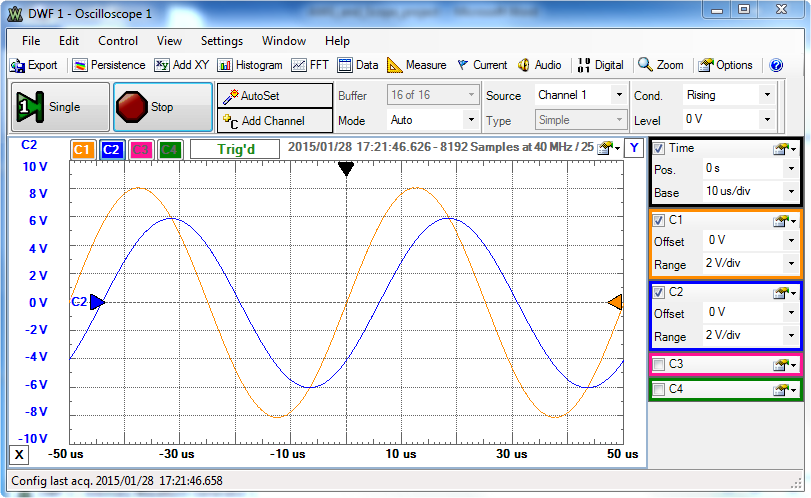Open the Mode dropdown set to Auto
This screenshot has width=811, height=498.
pos(432,120)
